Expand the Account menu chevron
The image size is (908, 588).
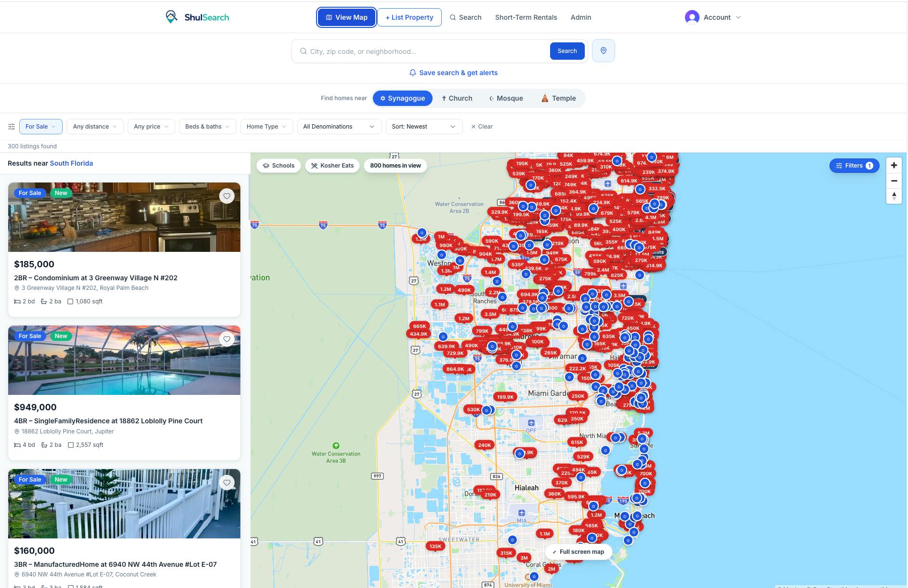click(738, 17)
